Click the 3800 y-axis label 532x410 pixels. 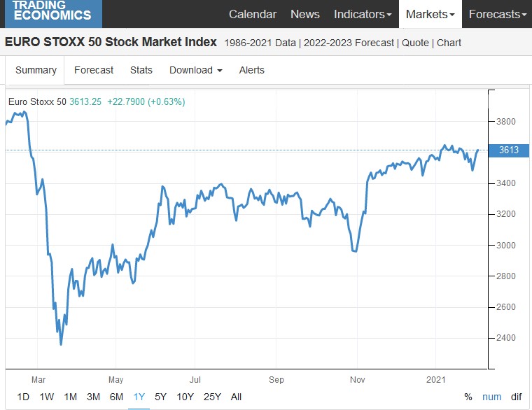pos(506,122)
